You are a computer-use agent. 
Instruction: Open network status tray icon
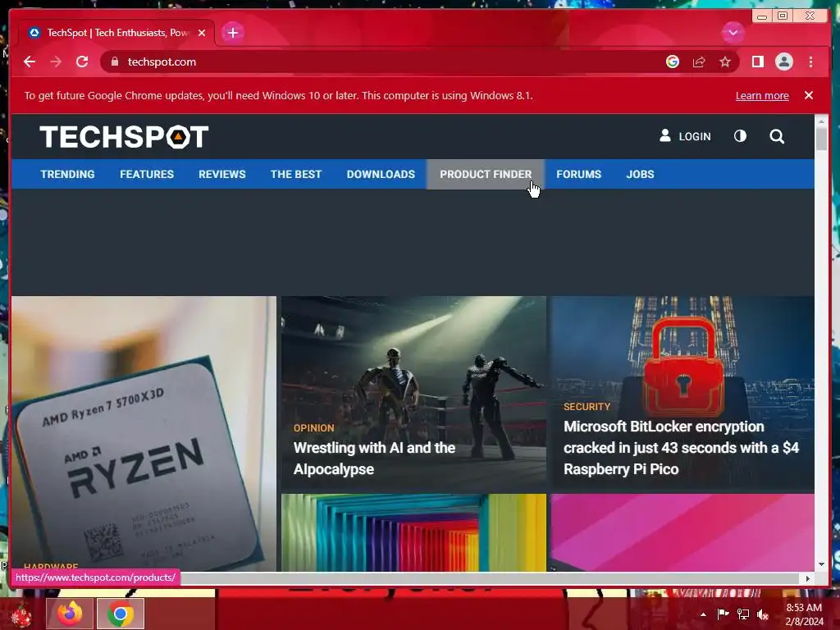point(743,614)
